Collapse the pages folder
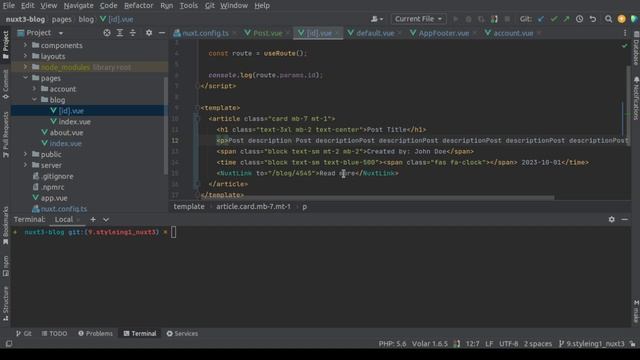The height and width of the screenshot is (360, 640). (x=25, y=78)
